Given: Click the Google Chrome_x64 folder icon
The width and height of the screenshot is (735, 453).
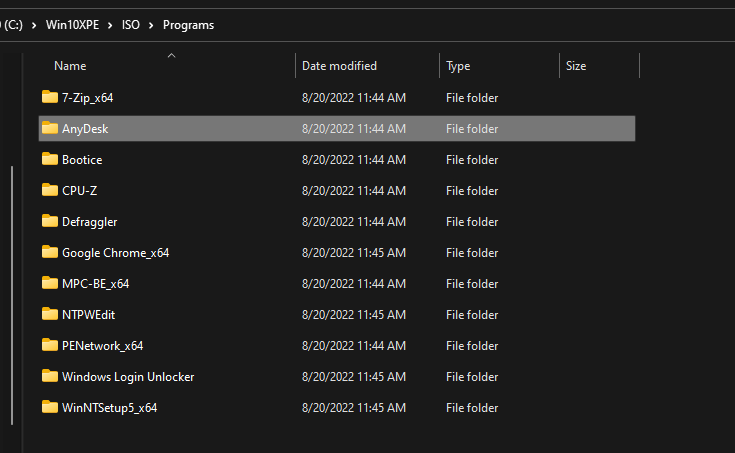Looking at the screenshot, I should (x=50, y=252).
